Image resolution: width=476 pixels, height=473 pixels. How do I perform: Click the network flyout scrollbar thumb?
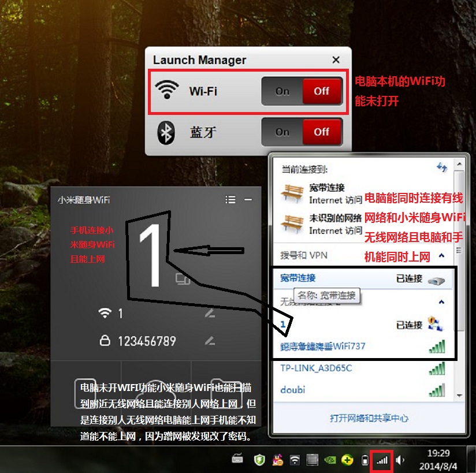(459, 251)
